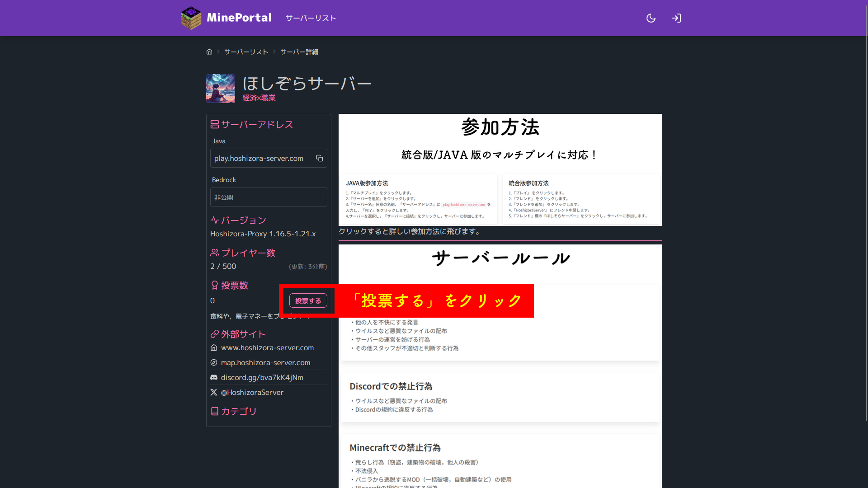Toggle dark mode moon icon
This screenshot has height=488, width=868.
[x=651, y=18]
